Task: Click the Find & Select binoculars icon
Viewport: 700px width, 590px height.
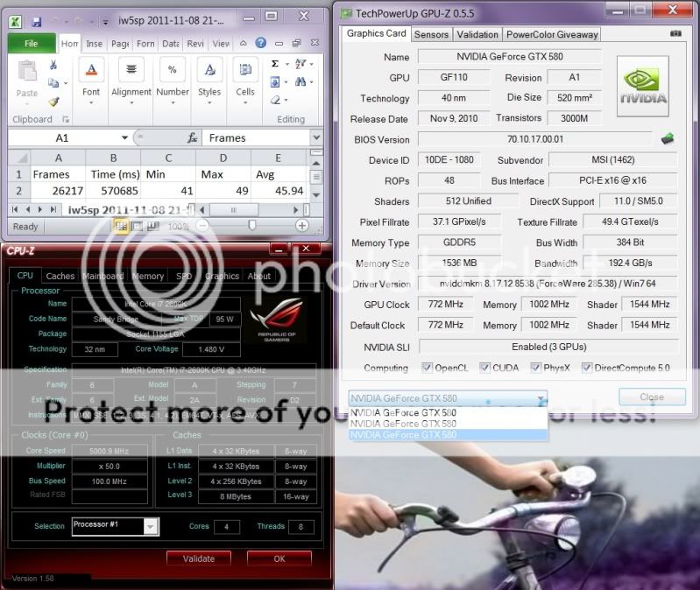Action: click(301, 82)
